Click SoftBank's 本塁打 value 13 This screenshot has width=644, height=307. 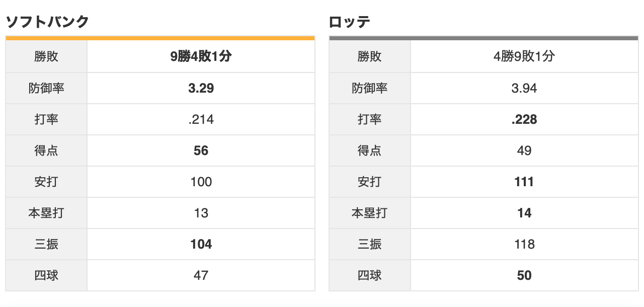[x=201, y=213]
